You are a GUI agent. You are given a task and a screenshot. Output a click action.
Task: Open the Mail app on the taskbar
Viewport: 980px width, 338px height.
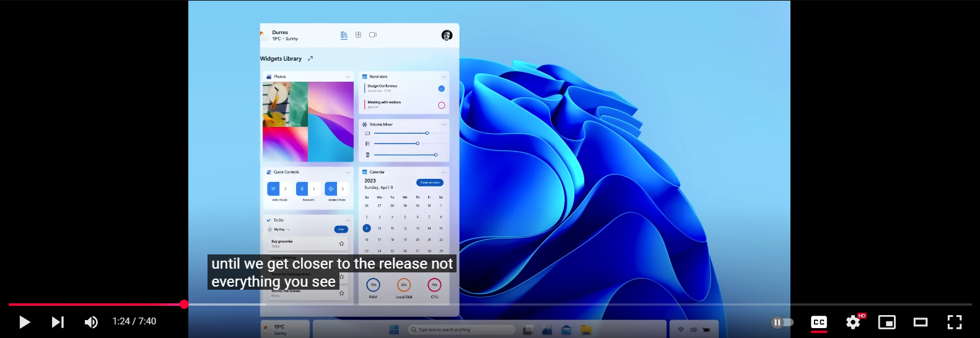(566, 330)
